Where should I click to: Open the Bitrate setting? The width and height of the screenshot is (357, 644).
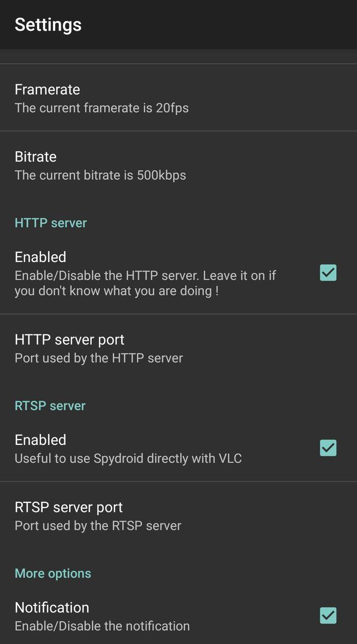[35, 157]
